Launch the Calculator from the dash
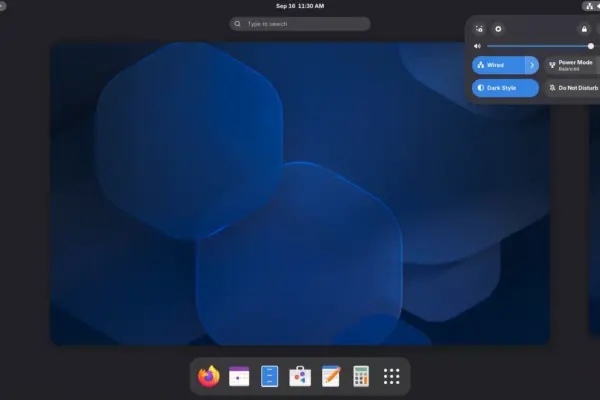Image resolution: width=600 pixels, height=400 pixels. click(x=361, y=376)
